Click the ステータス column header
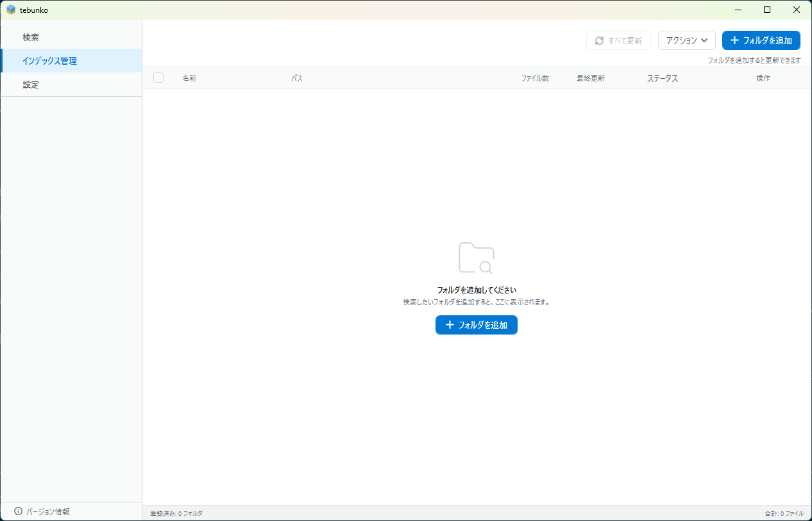The height and width of the screenshot is (521, 812). [663, 78]
